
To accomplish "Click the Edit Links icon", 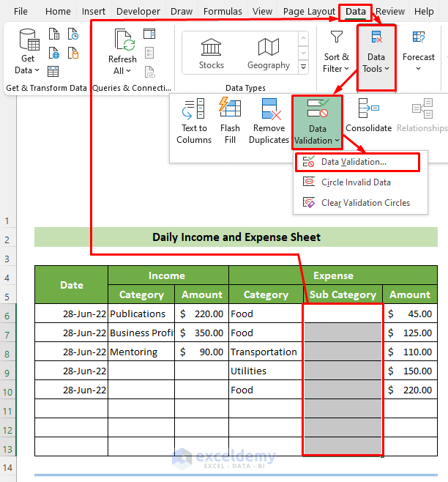I will click(149, 72).
